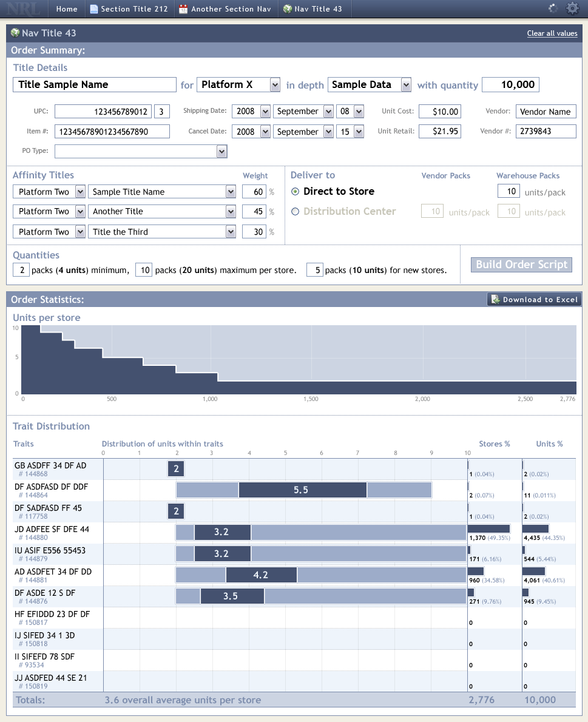Click Clear all values link
Viewport: 588px width, 722px height.
point(552,33)
